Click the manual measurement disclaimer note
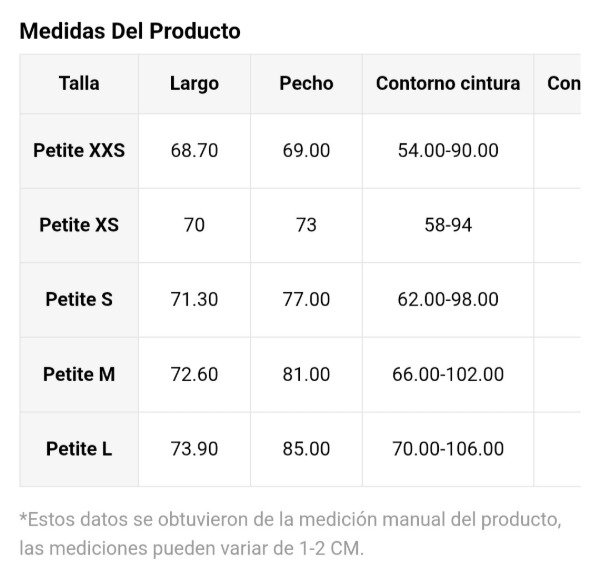 coord(290,534)
